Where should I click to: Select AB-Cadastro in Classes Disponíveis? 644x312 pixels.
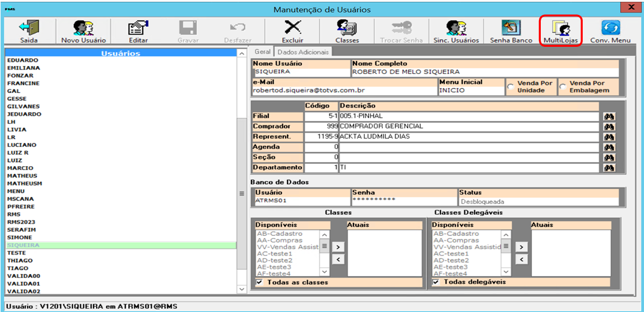click(x=288, y=233)
